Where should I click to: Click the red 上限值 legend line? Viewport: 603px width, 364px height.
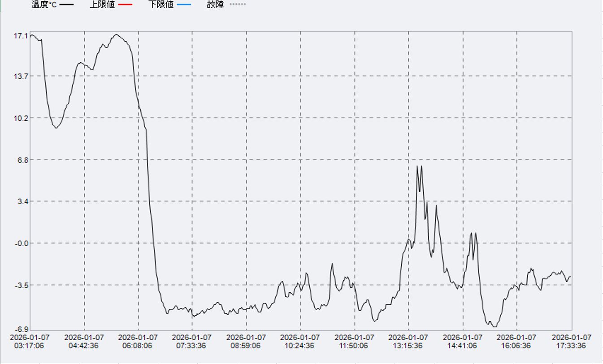(x=125, y=4)
